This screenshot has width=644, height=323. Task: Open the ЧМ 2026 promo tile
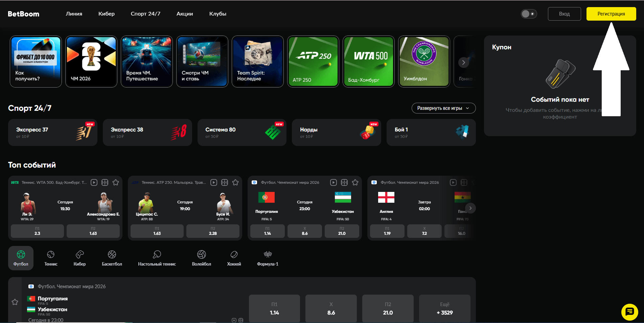[x=91, y=61]
